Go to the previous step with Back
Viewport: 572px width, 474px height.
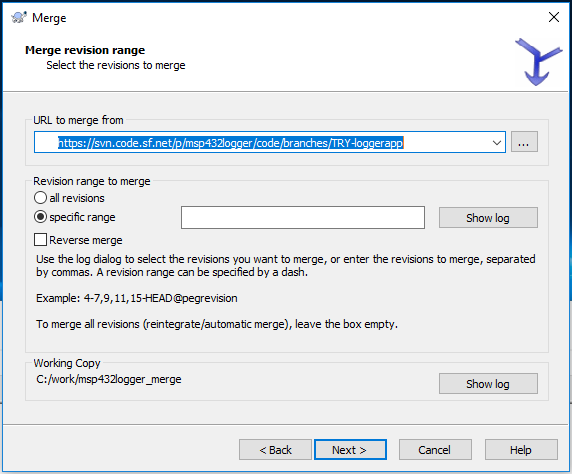[x=275, y=450]
